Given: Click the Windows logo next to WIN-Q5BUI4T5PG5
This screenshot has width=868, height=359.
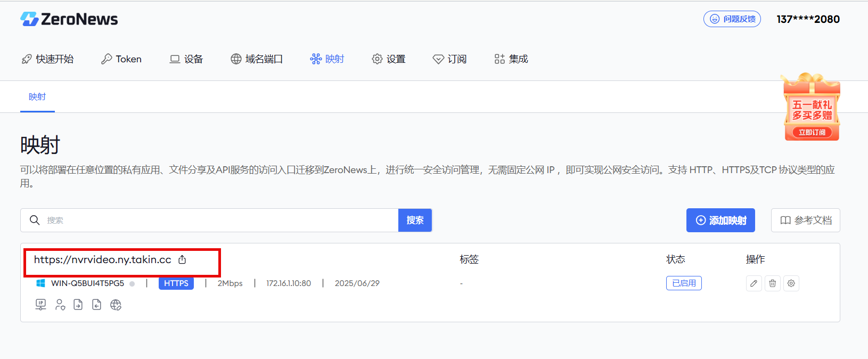Looking at the screenshot, I should coord(40,283).
